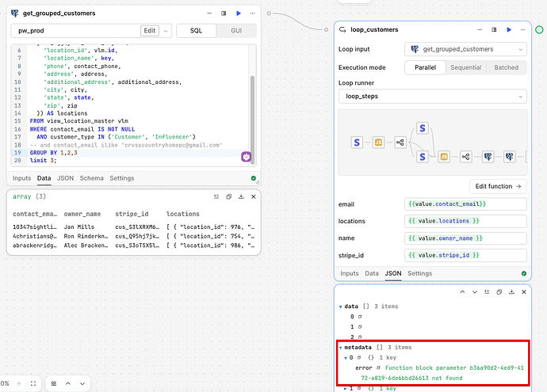Viewport: 547px width, 392px height.
Task: Click Edit button next to pw_prod resource
Action: click(x=150, y=31)
